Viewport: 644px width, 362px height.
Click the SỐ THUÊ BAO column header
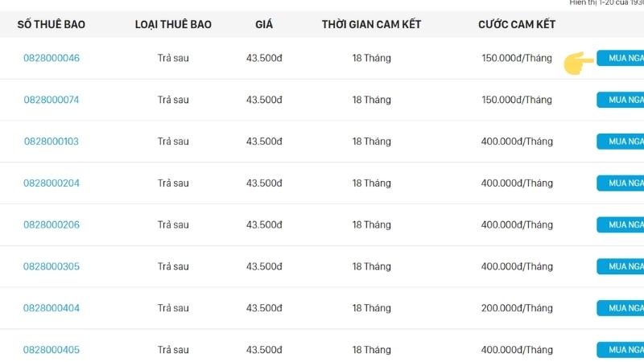coord(52,25)
